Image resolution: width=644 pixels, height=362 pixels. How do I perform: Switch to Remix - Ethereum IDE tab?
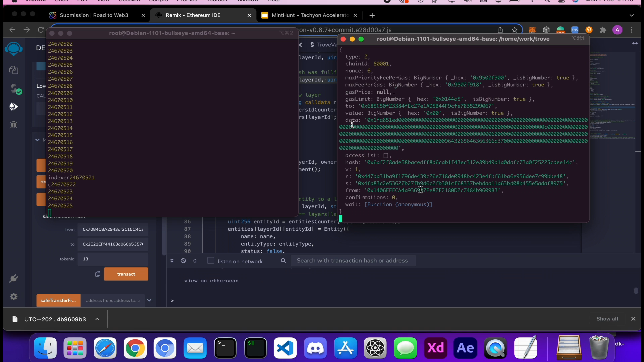[x=193, y=15]
